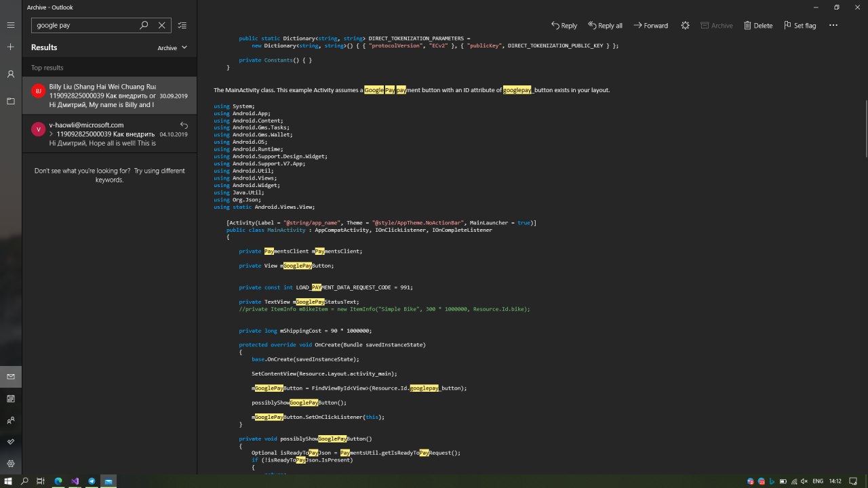This screenshot has height=488, width=868.
Task: Open the v-haowli@microsoft.com email result
Action: tap(109, 134)
